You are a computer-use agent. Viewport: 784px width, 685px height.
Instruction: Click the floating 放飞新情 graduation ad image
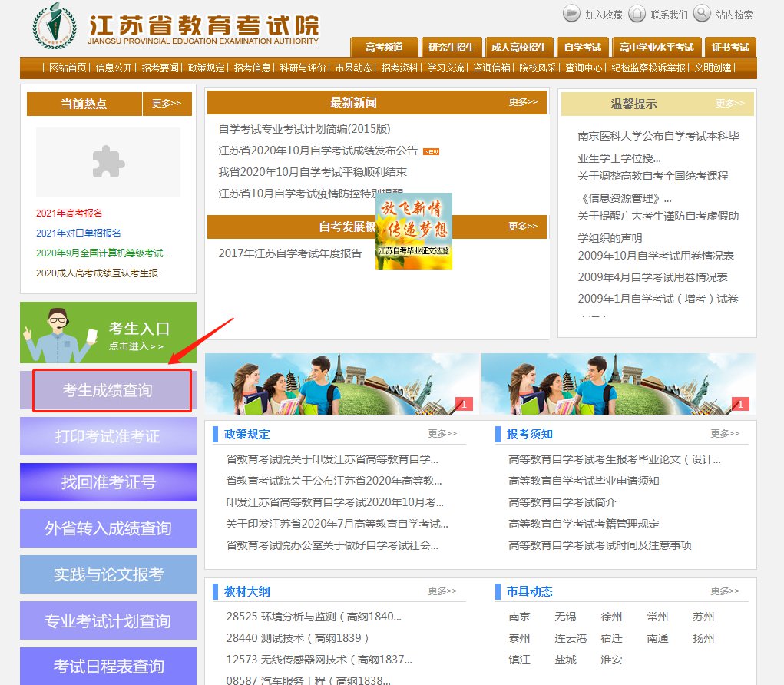[x=414, y=231]
